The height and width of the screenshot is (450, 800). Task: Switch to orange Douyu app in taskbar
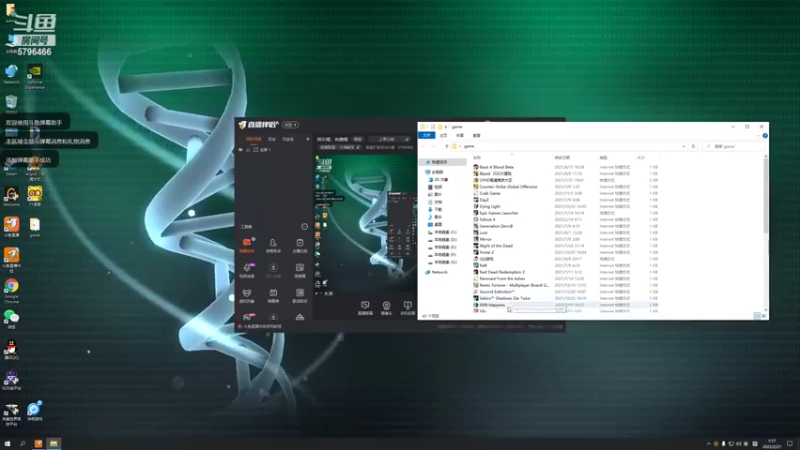(38, 444)
